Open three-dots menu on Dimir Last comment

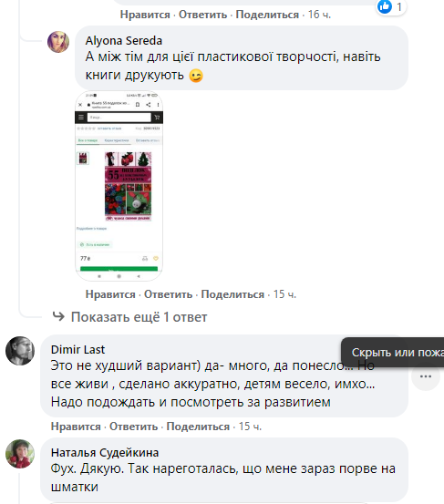click(426, 376)
